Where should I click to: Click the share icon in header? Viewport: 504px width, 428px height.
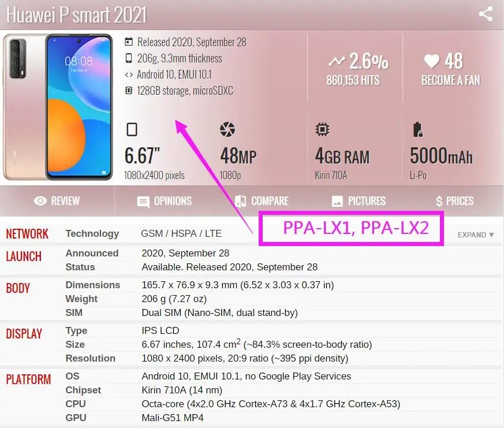click(x=486, y=14)
